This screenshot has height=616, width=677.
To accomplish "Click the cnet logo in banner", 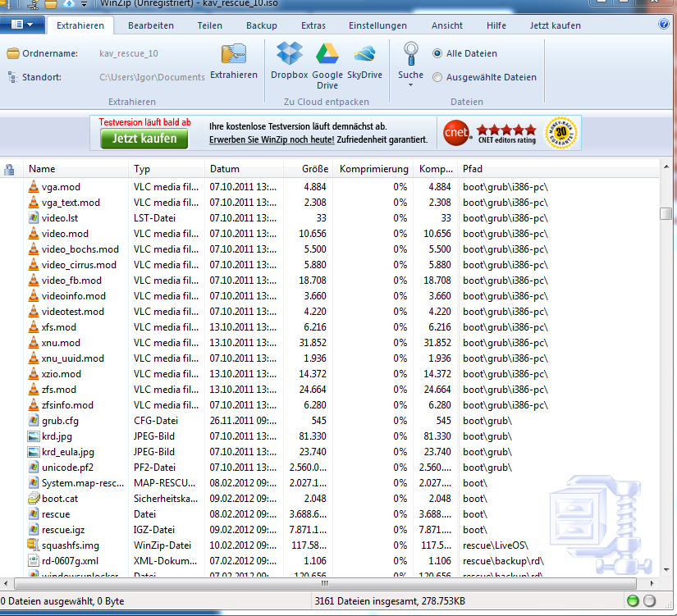I will 456,133.
